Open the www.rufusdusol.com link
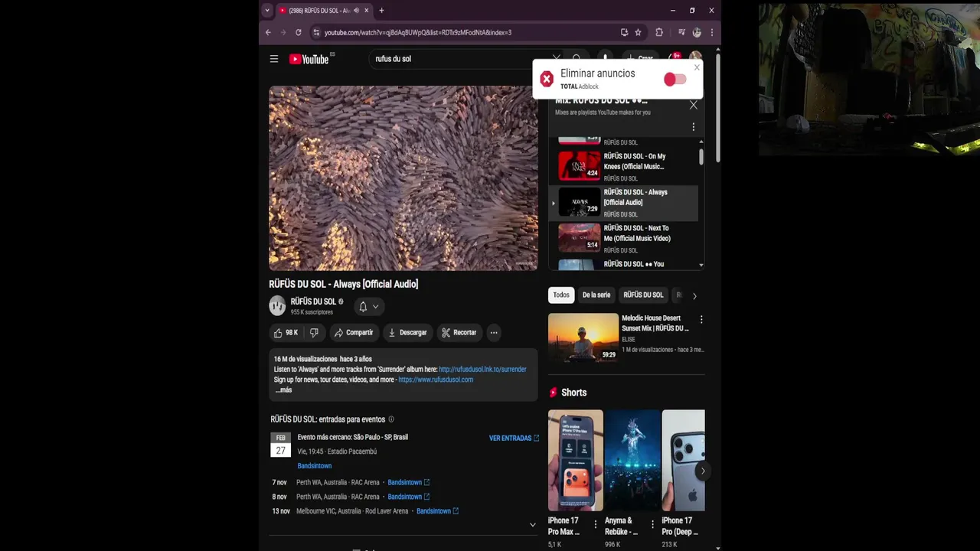The height and width of the screenshot is (551, 980). (x=436, y=380)
